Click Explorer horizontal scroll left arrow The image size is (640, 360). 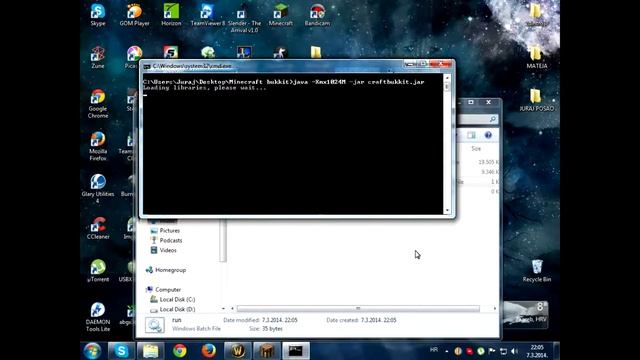(x=232, y=309)
